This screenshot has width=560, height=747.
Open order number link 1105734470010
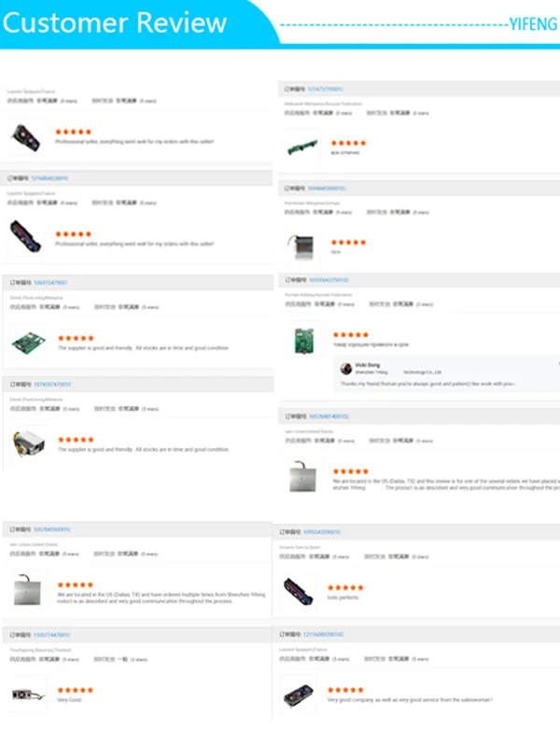[x=52, y=635]
